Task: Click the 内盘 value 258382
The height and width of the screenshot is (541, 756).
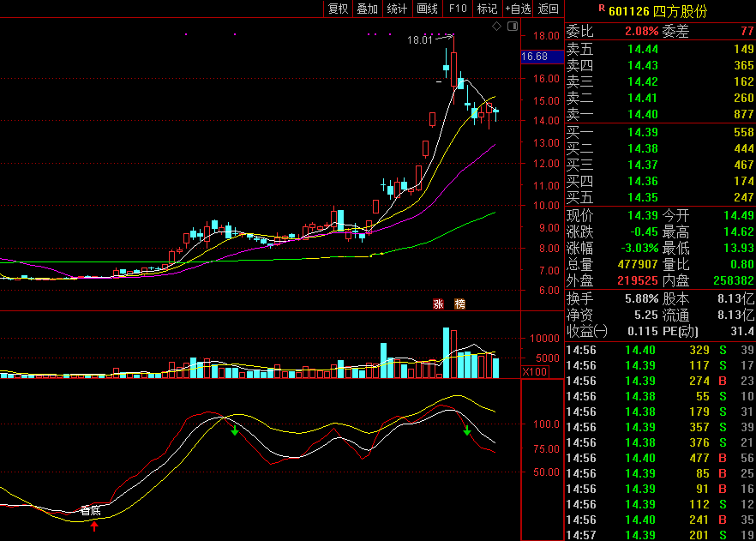Action: (734, 280)
